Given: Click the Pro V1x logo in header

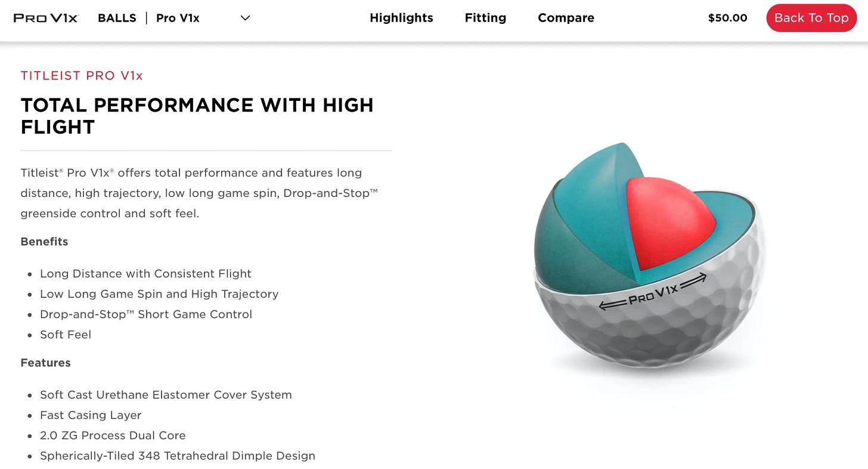Looking at the screenshot, I should coord(46,18).
